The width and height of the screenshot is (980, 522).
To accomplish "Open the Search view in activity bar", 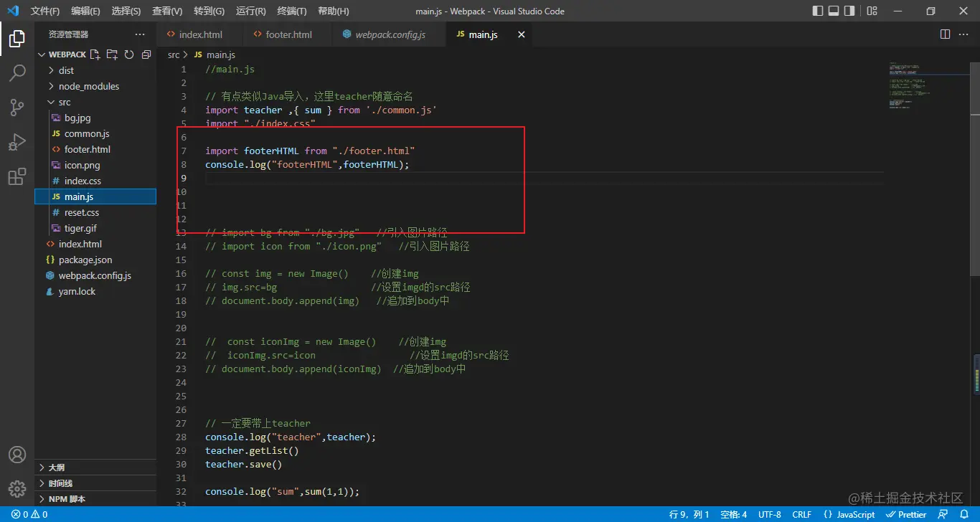I will (x=17, y=73).
